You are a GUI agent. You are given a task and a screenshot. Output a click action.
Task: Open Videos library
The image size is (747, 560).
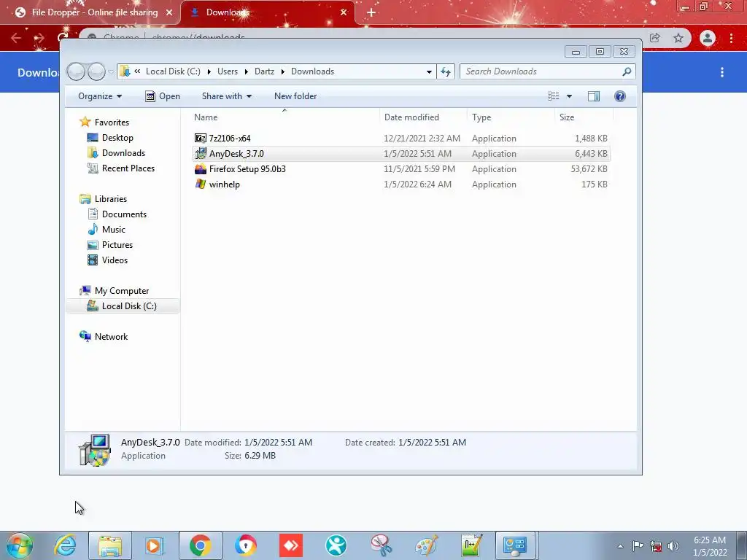pos(115,260)
